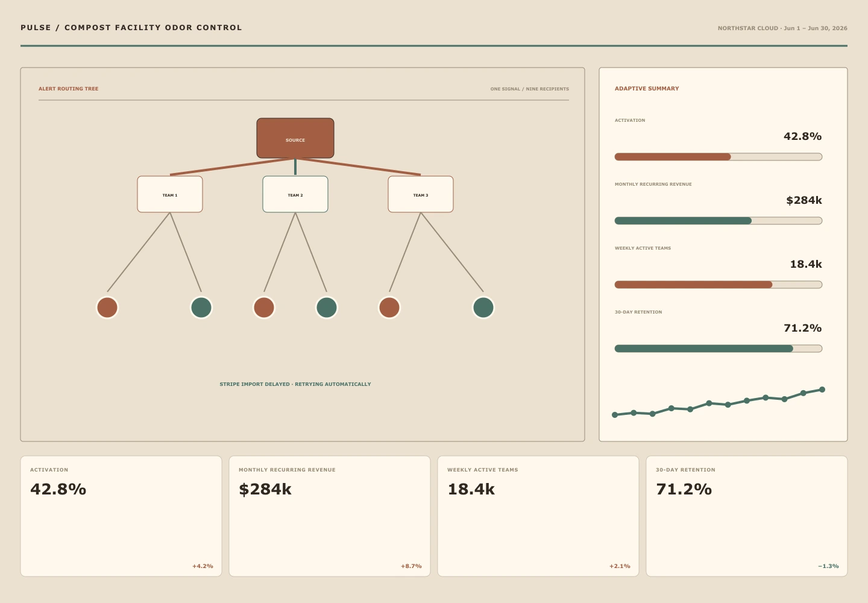Image resolution: width=868 pixels, height=603 pixels.
Task: Pick the green recipient circle under Team 3
Action: [x=483, y=308]
